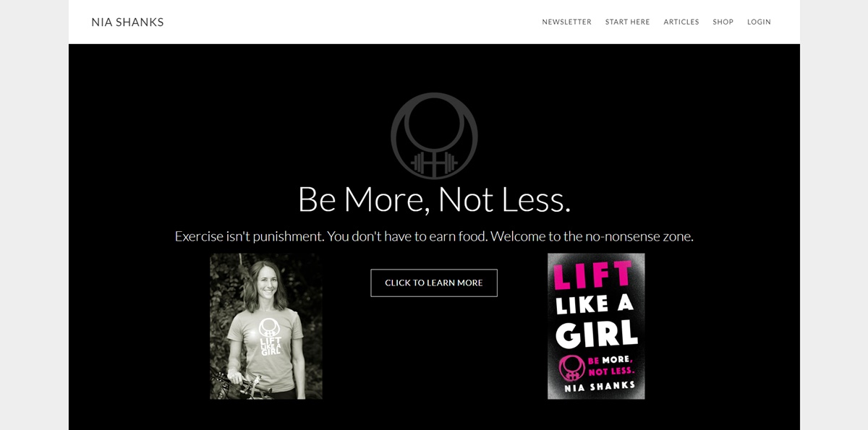Screen dimensions: 868x430
Task: Go to the Start Here page
Action: (x=627, y=22)
